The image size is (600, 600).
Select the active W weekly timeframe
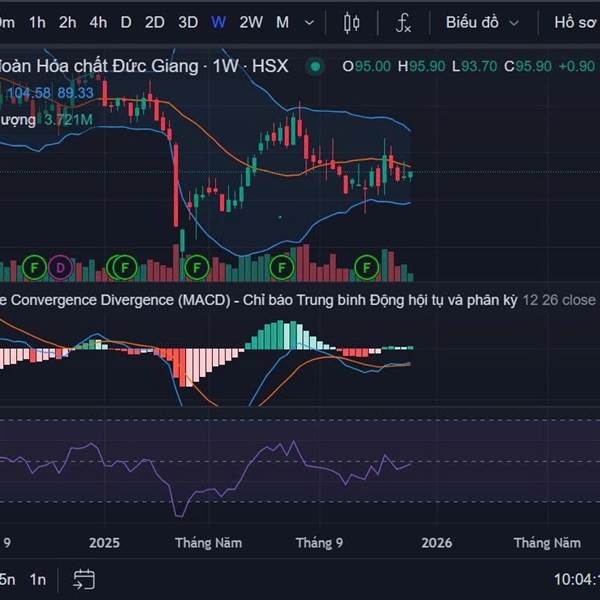point(218,22)
